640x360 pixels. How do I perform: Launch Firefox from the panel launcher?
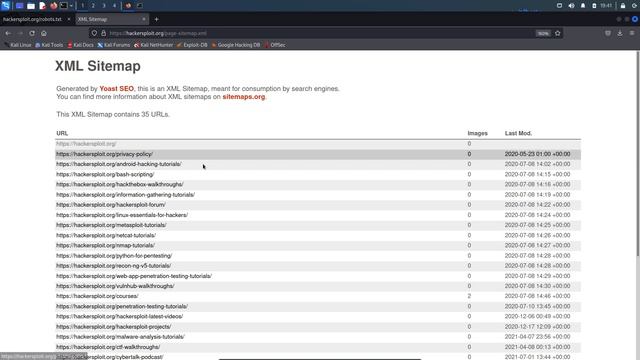coord(53,6)
